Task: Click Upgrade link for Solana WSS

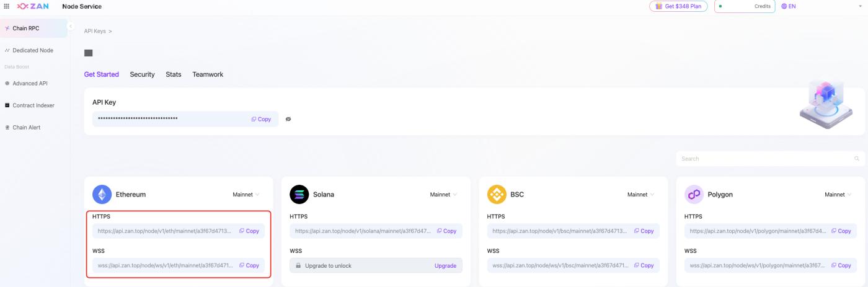Action: (445, 265)
